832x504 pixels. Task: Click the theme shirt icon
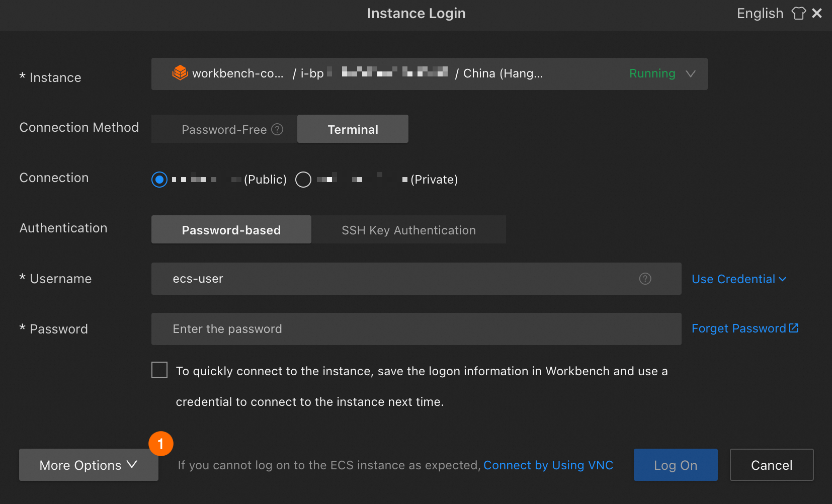click(x=798, y=13)
